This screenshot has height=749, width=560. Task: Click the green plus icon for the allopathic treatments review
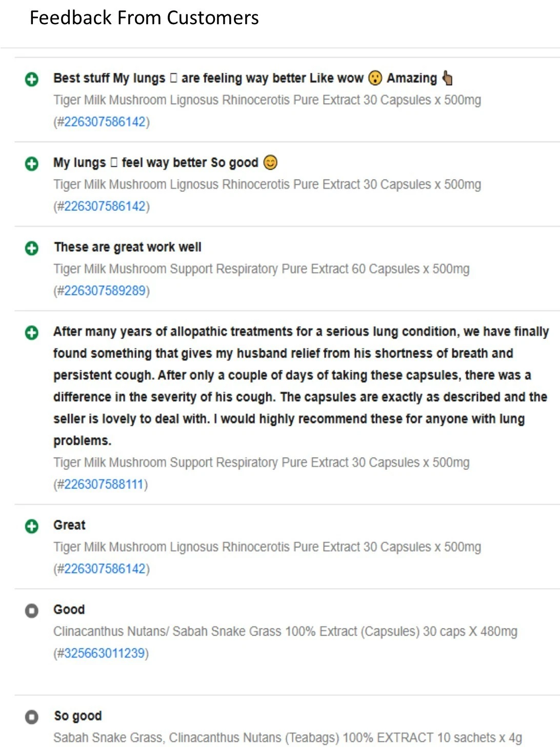[32, 333]
